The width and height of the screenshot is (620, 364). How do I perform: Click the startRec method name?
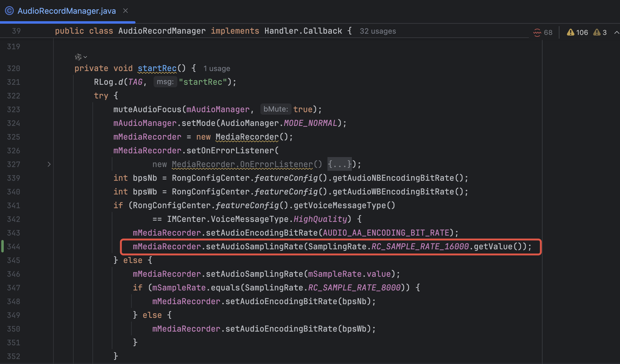click(157, 69)
